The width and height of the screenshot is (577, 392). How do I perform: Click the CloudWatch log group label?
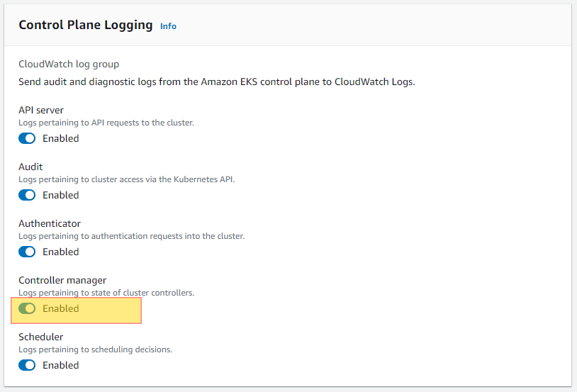click(69, 64)
